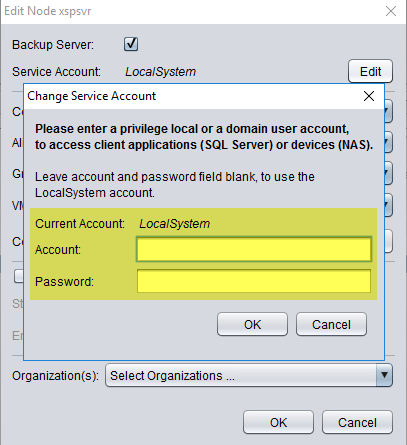Click the Change Service Account title text

[91, 96]
